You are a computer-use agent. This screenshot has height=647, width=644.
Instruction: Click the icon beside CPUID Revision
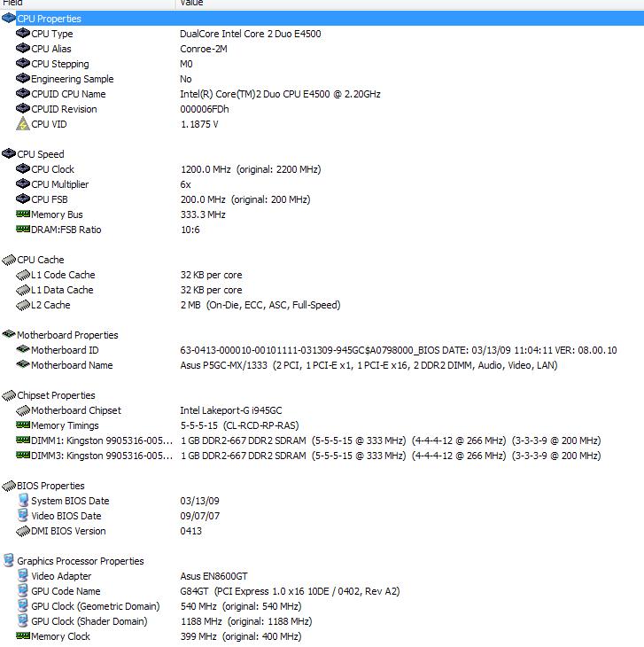point(23,108)
